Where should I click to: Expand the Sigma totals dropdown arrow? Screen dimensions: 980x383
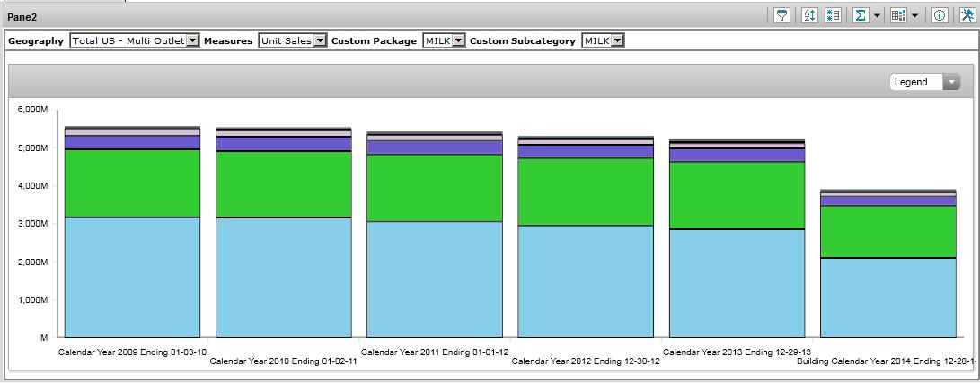point(877,15)
